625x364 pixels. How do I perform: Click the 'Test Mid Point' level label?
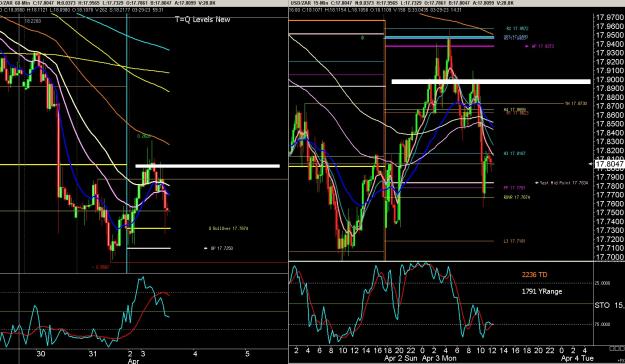point(564,183)
